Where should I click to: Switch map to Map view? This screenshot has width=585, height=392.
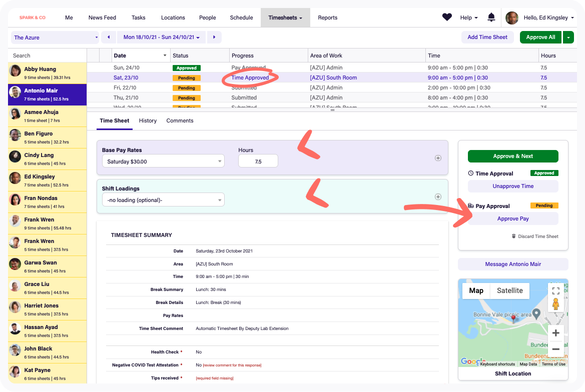476,290
